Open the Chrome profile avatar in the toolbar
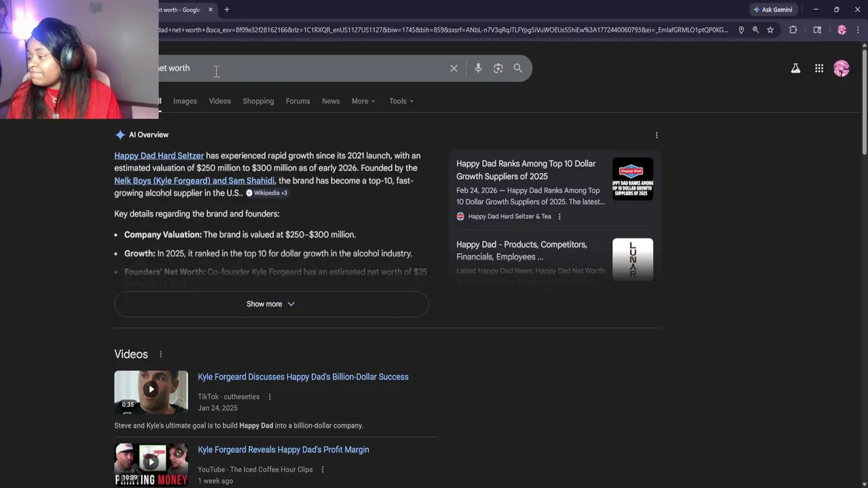868x488 pixels. click(842, 30)
